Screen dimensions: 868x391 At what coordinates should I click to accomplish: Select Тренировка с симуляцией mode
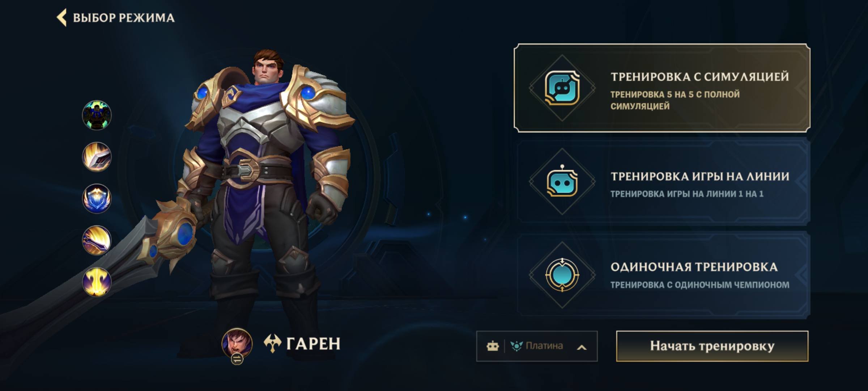click(x=662, y=88)
